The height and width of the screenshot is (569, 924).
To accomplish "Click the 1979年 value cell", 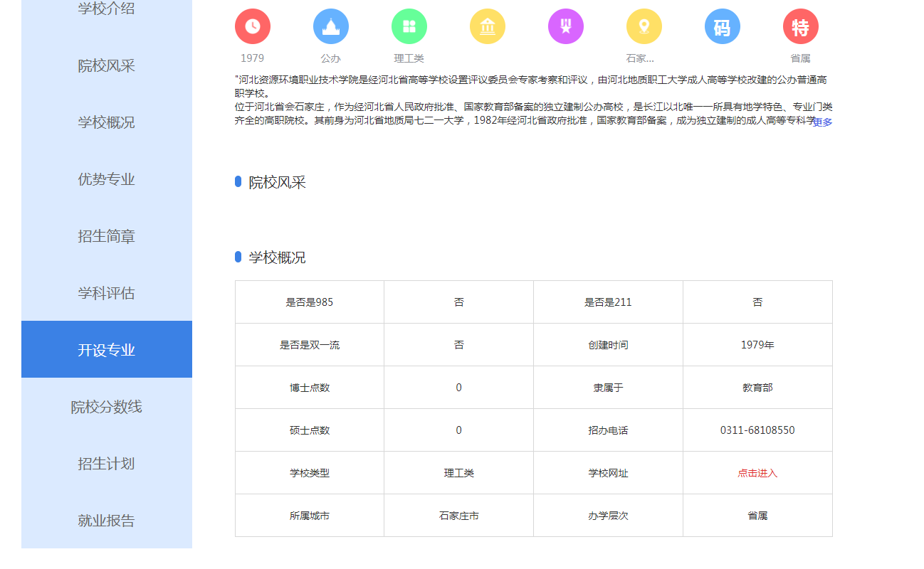I will [757, 345].
